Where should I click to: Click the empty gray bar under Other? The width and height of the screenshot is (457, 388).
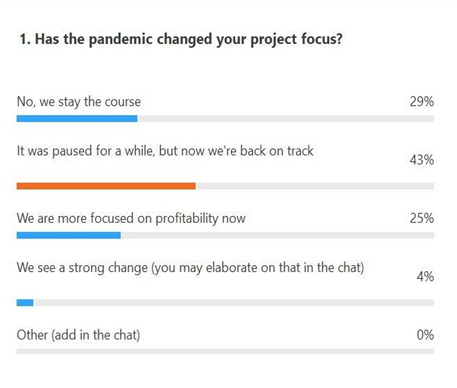coord(225,351)
